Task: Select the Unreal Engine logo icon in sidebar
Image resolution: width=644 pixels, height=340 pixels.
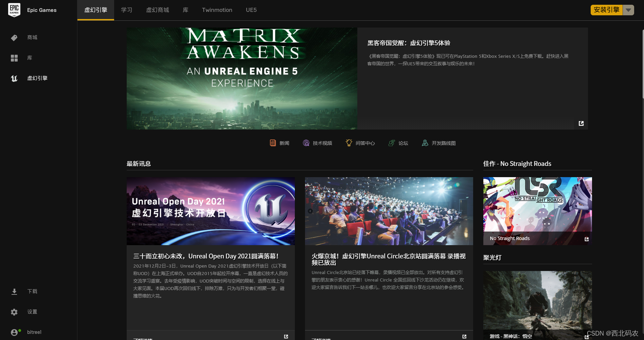Action: coord(14,79)
